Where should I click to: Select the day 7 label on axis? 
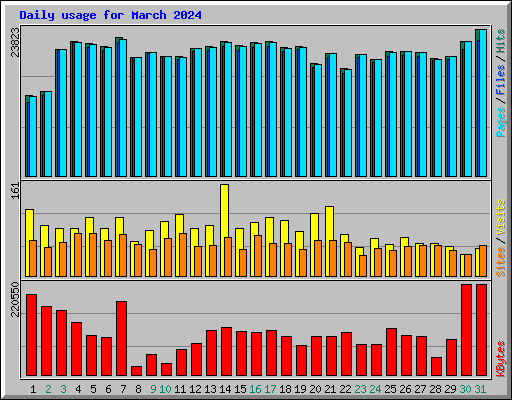pos(123,389)
